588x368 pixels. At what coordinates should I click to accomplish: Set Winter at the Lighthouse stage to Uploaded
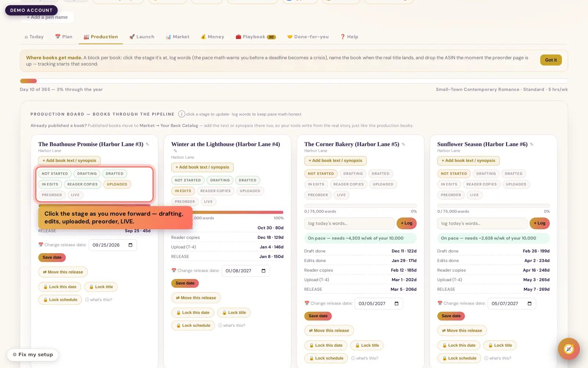250,191
